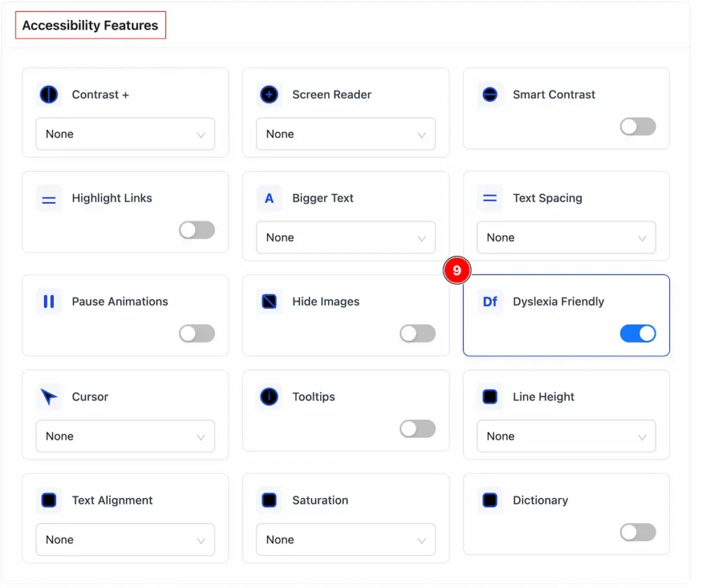The width and height of the screenshot is (714, 588).
Task: Click the Accessibility Features heading
Action: 90,25
